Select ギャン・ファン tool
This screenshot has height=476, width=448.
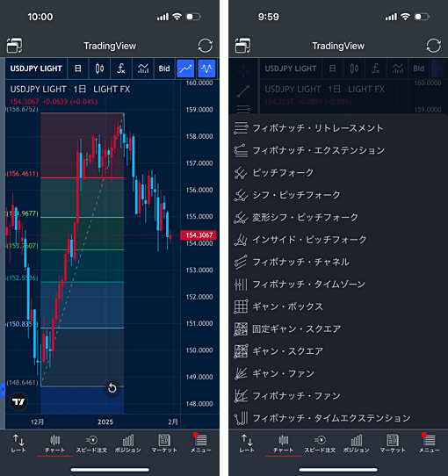338,373
